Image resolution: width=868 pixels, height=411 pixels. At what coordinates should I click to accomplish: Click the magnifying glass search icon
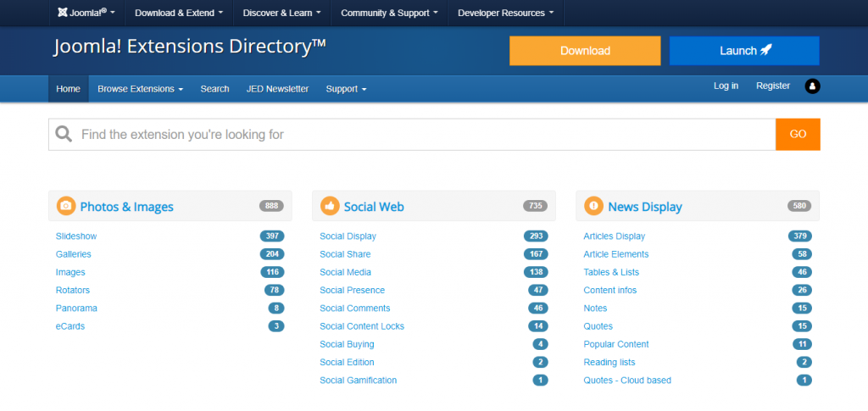(x=64, y=134)
